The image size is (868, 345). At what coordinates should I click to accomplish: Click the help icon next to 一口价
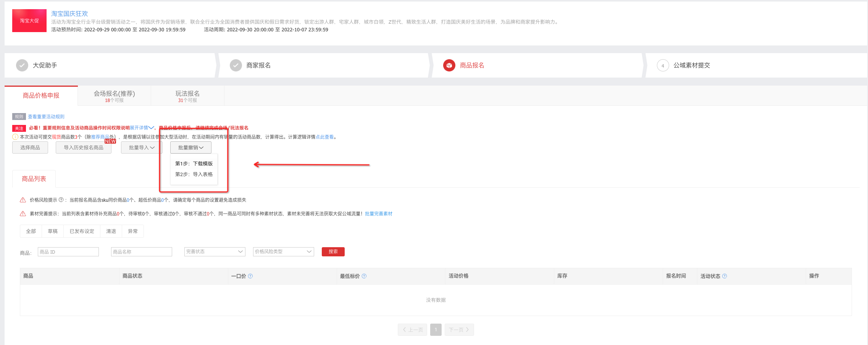[250, 276]
